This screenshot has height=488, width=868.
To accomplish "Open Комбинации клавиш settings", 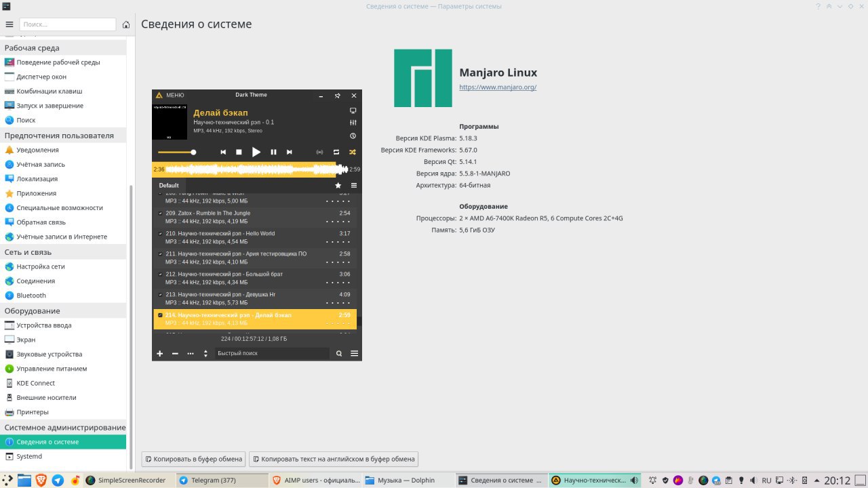I will click(64, 91).
